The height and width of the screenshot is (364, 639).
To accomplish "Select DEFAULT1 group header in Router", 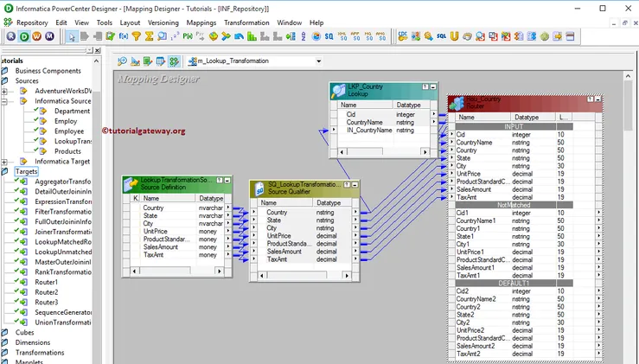I will pos(514,284).
